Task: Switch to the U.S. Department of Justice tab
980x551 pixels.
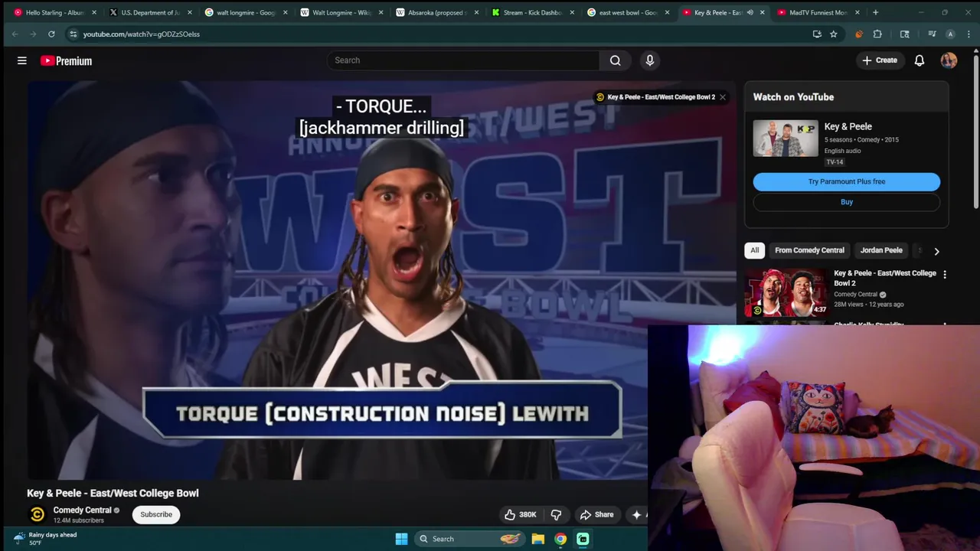Action: pyautogui.click(x=149, y=12)
